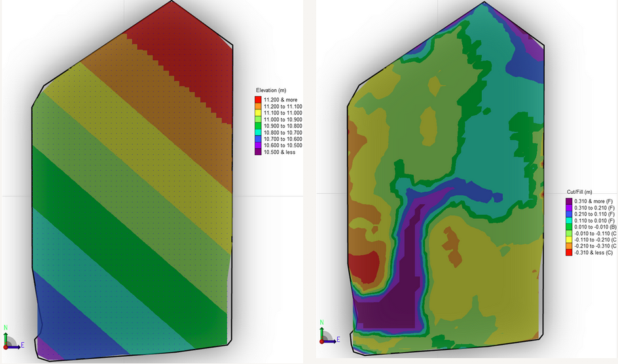Select the '0.110 to 0.010 (F)' legend label
The height and width of the screenshot is (364, 618).
click(594, 221)
